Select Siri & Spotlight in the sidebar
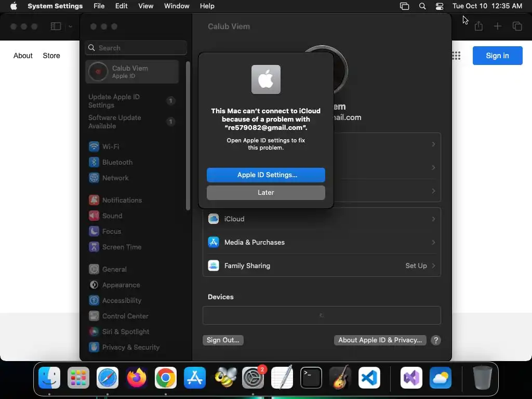The width and height of the screenshot is (532, 399). [131, 332]
